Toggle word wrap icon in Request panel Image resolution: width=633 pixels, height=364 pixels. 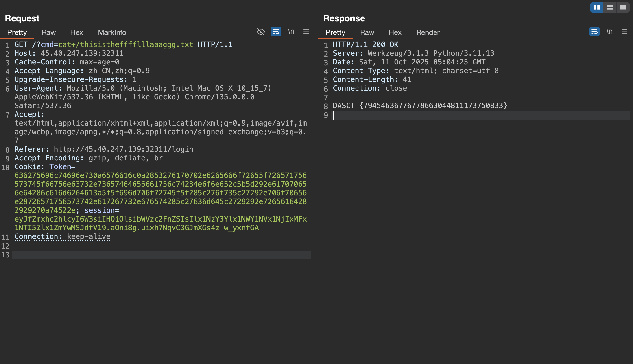pyautogui.click(x=276, y=32)
